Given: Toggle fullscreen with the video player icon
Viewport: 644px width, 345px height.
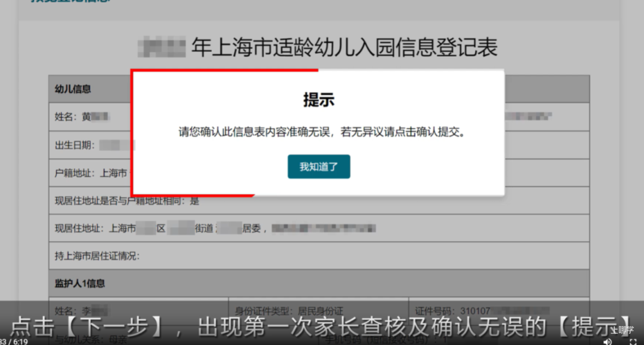Looking at the screenshot, I should (x=633, y=341).
